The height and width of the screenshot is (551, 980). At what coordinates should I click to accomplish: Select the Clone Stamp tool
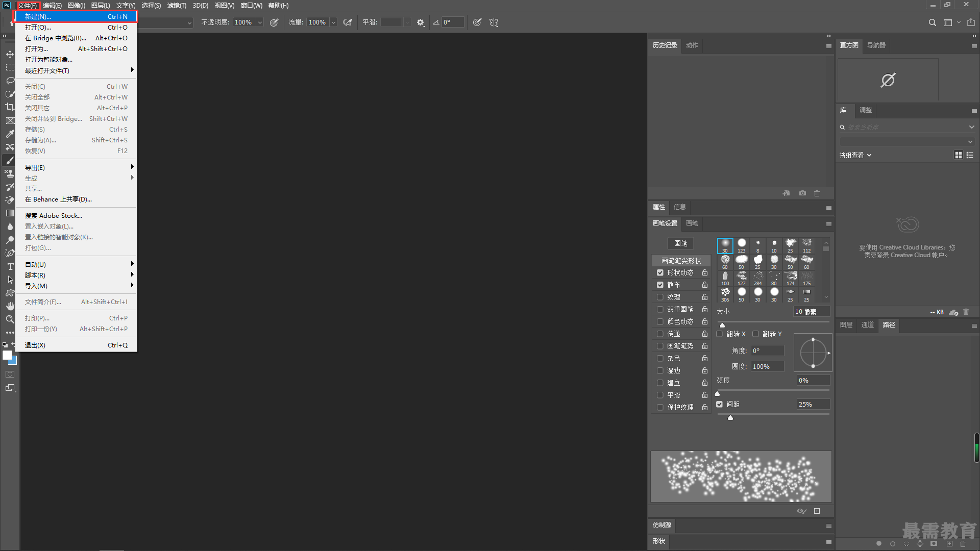pyautogui.click(x=10, y=173)
